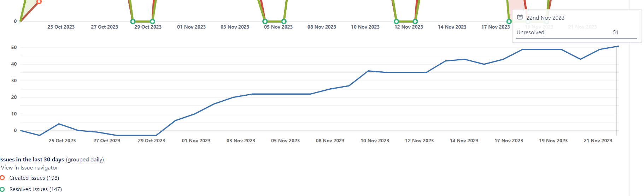Click the Unresolved label in the tooltip
The image size is (644, 196).
(x=531, y=32)
